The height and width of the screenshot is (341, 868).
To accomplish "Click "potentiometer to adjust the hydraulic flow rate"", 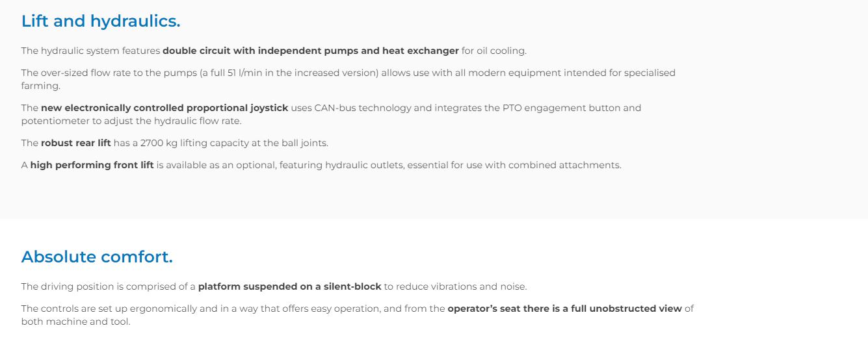I will (x=131, y=121).
